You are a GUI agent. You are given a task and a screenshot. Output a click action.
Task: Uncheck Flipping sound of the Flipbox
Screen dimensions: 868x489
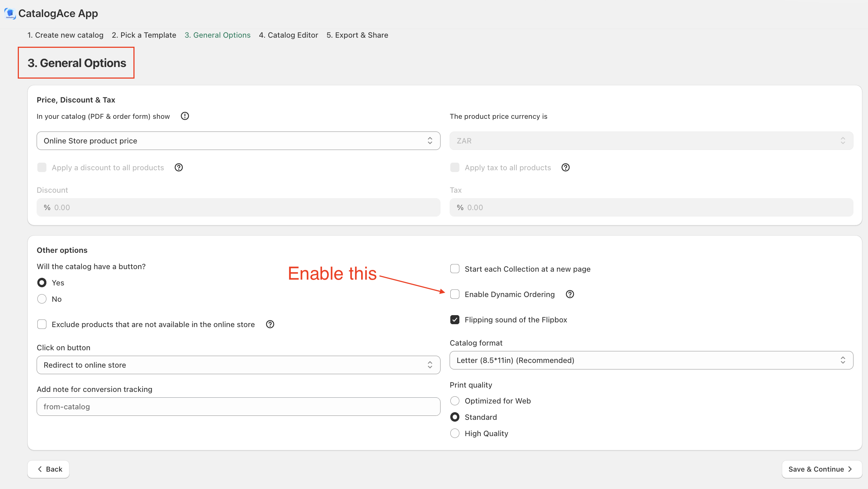tap(455, 319)
